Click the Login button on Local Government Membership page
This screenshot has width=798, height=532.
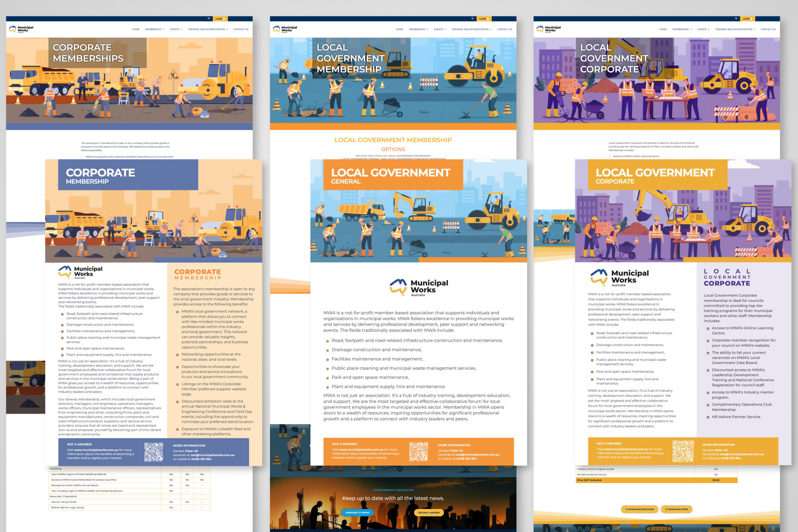pyautogui.click(x=484, y=19)
